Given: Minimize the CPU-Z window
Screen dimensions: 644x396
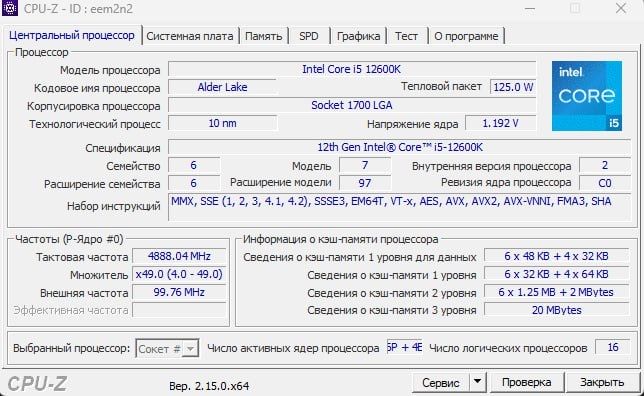Looking at the screenshot, I should (530, 8).
